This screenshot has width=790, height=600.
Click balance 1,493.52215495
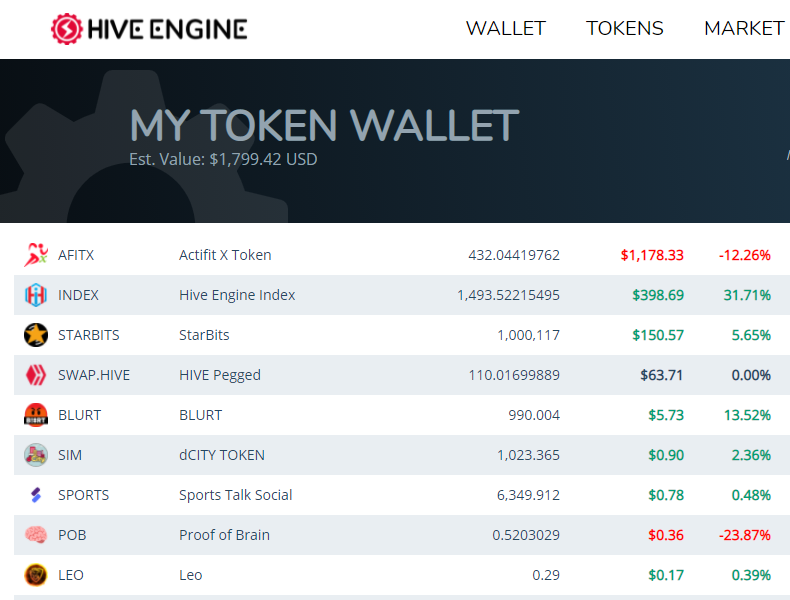click(x=508, y=295)
